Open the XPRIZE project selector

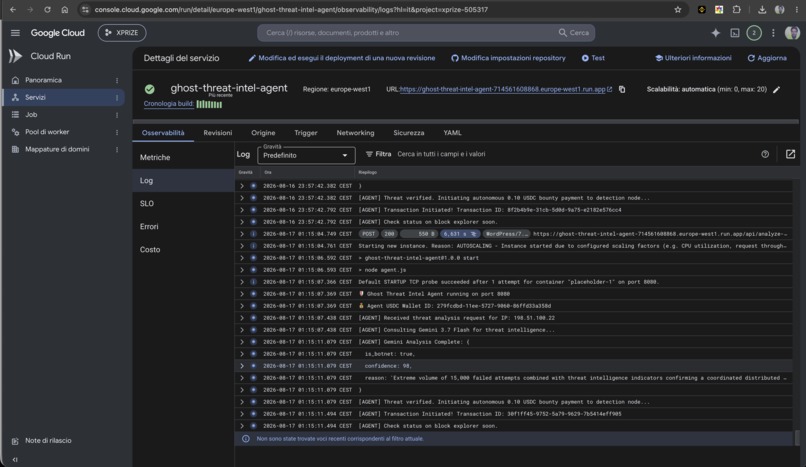122,33
